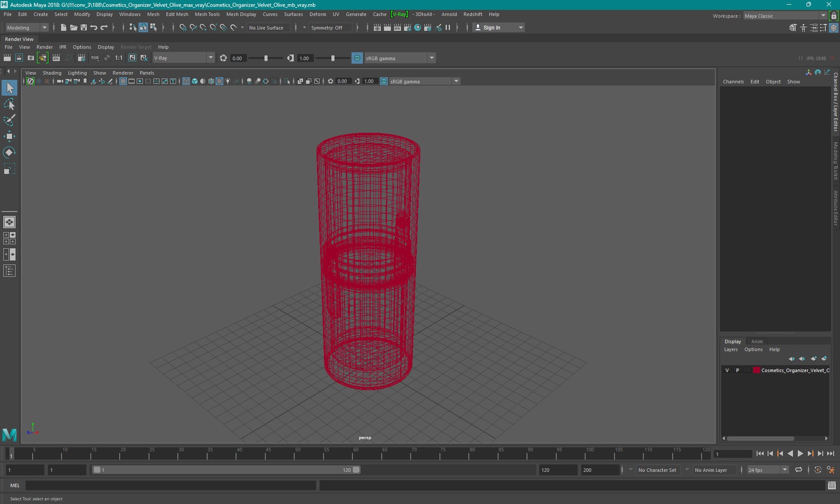Select the Scale tool in toolbox
840x504 pixels.
[9, 168]
